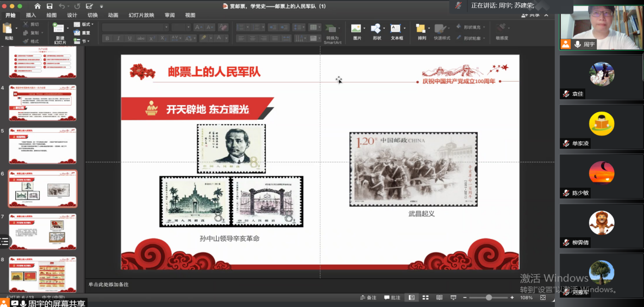
Task: Decrease font size with the smaller A icon
Action: pos(210,27)
